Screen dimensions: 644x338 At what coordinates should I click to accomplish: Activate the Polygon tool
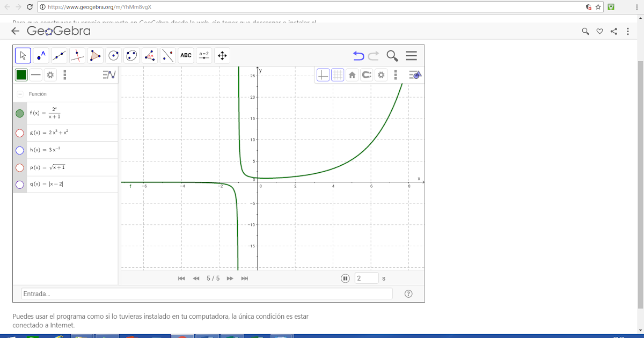[95, 55]
